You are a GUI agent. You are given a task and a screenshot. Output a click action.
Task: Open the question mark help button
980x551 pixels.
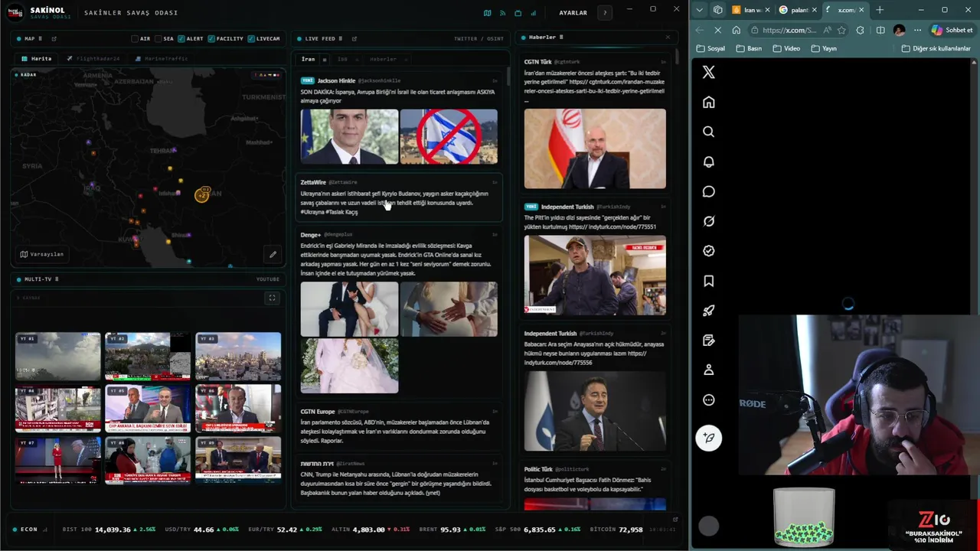[x=605, y=13]
